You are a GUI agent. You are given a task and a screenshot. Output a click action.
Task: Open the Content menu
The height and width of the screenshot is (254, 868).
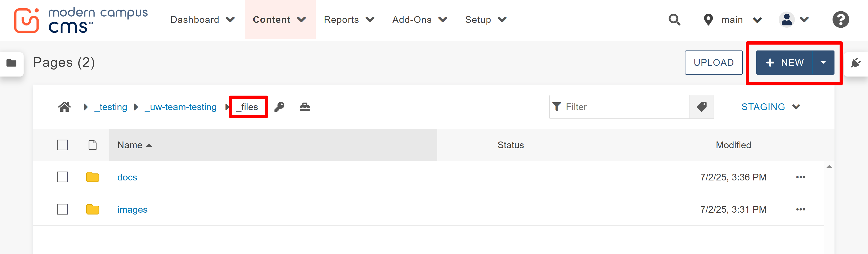272,20
